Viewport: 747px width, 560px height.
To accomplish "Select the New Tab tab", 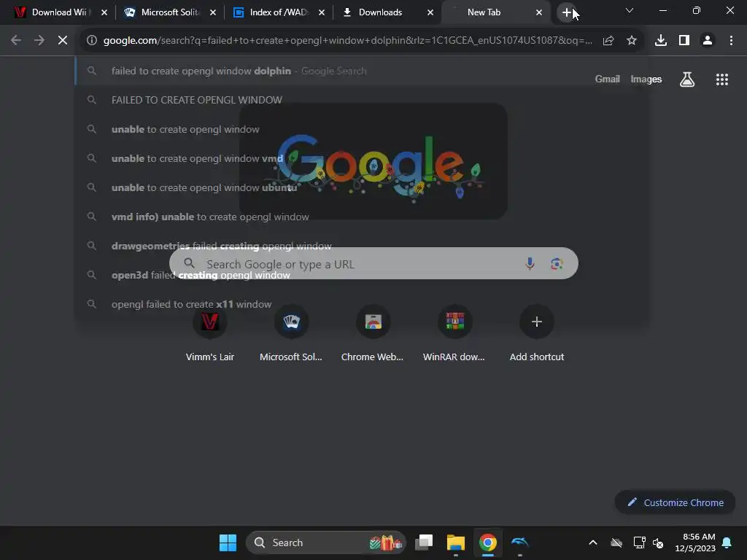I will pos(486,12).
